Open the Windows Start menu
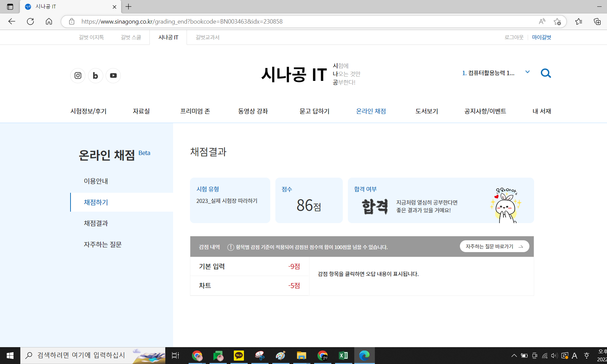This screenshot has width=607, height=364. 10,356
